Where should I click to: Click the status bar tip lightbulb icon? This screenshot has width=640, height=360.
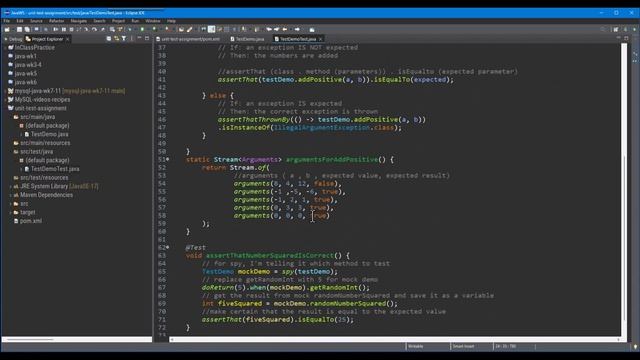click(635, 347)
